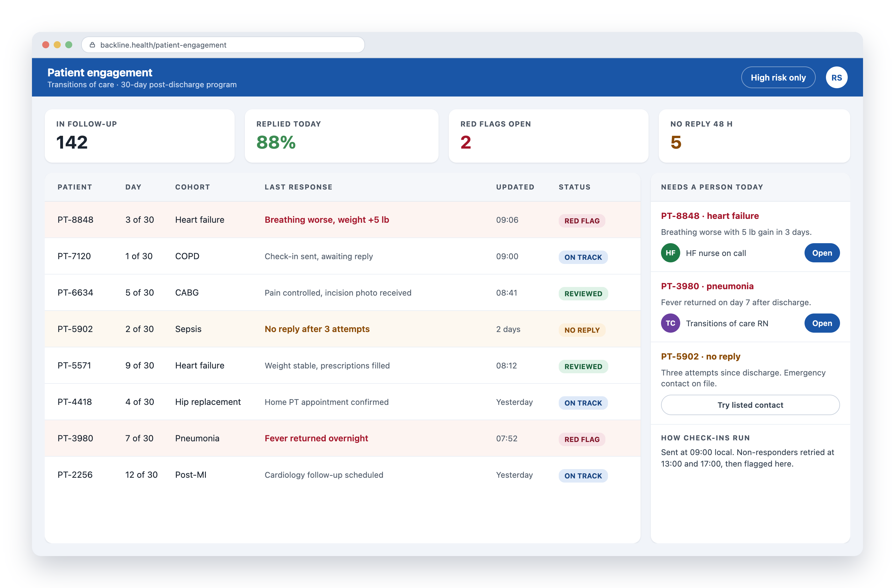Viewport: 895px width, 588px height.
Task: Sort by the Status column header
Action: (574, 187)
